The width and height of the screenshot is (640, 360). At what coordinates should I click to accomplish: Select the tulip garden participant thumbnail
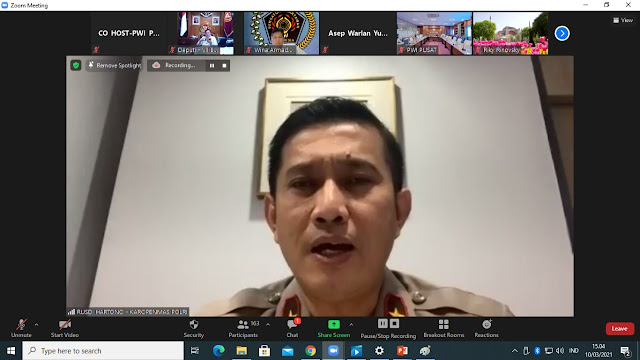tap(511, 33)
